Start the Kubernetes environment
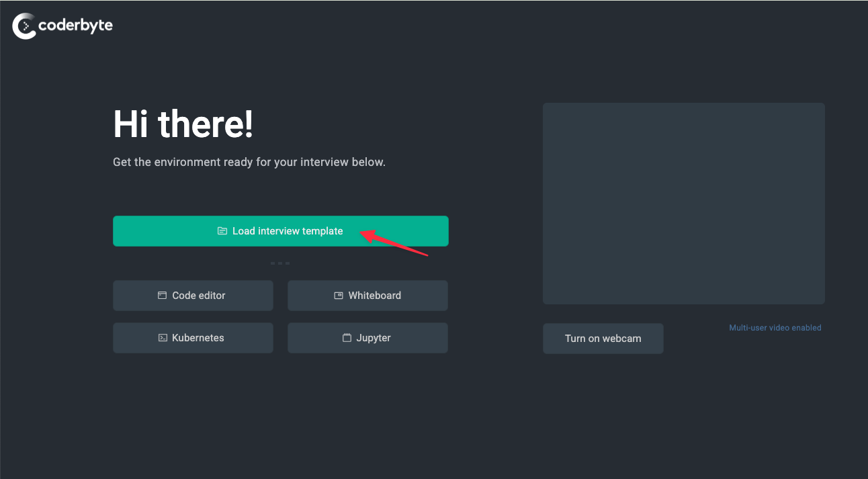The width and height of the screenshot is (868, 479). [x=198, y=338]
